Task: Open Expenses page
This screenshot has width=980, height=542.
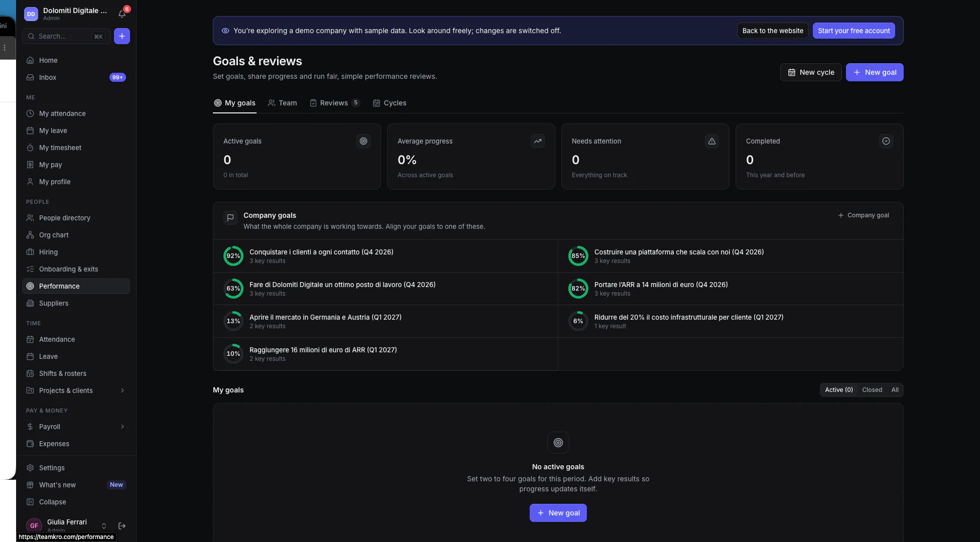Action: tap(76, 444)
